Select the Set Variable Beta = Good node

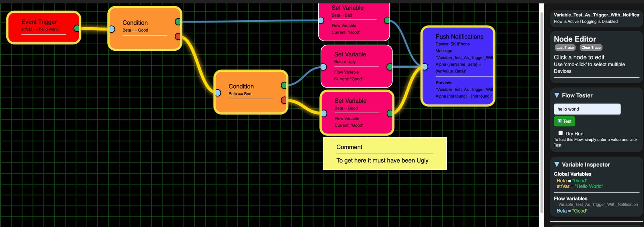tap(357, 112)
